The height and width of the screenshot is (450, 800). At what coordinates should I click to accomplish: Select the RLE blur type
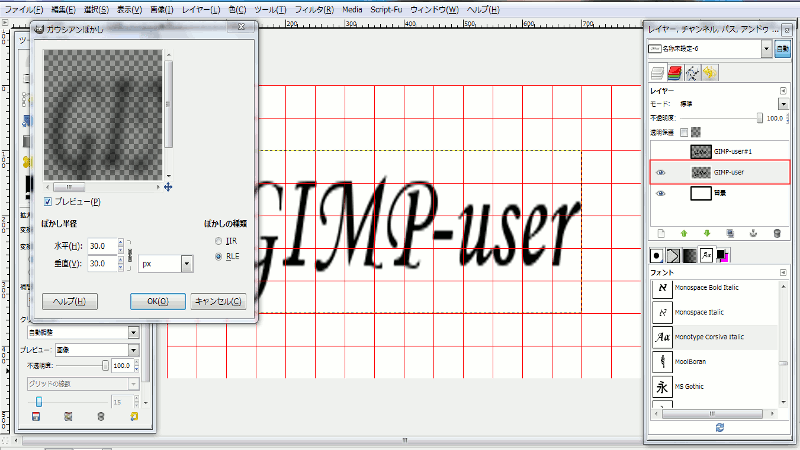pyautogui.click(x=218, y=257)
